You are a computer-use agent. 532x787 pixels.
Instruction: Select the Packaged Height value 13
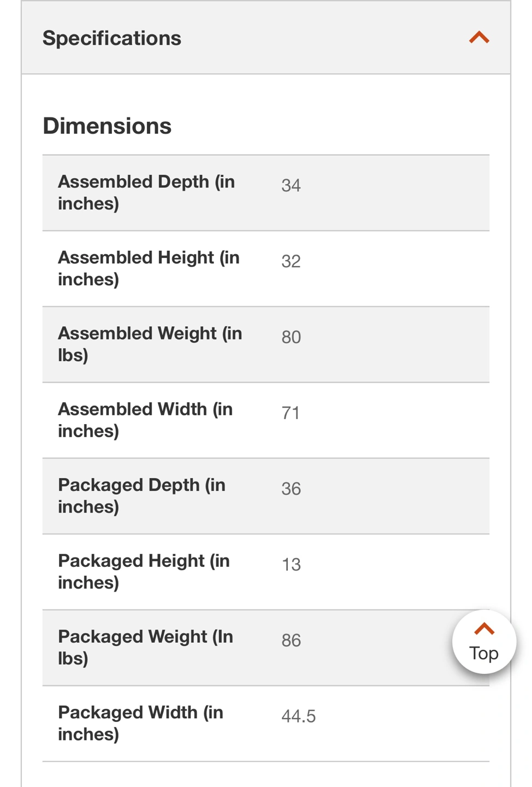pos(291,565)
